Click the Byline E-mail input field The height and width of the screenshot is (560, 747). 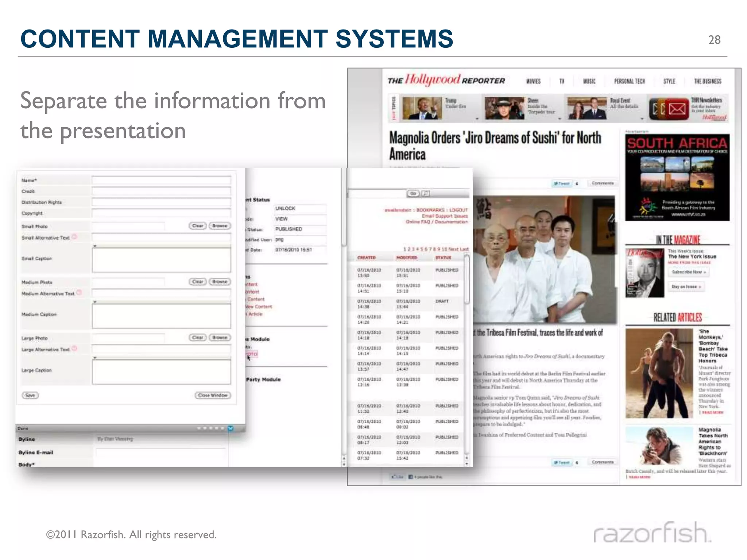pyautogui.click(x=160, y=452)
